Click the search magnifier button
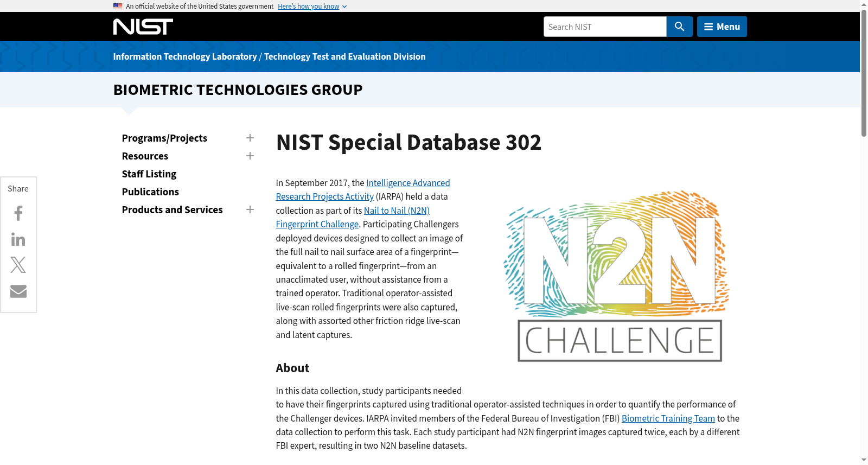This screenshot has height=465, width=868. click(679, 27)
